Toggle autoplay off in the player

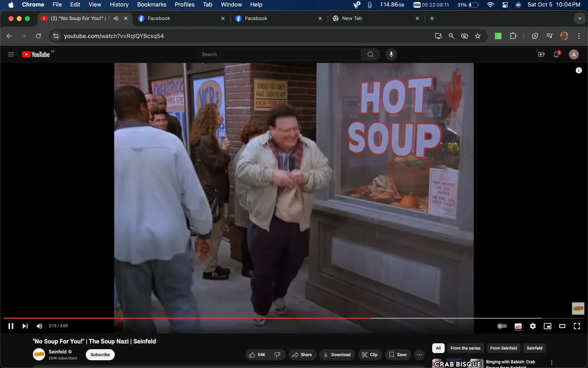502,326
